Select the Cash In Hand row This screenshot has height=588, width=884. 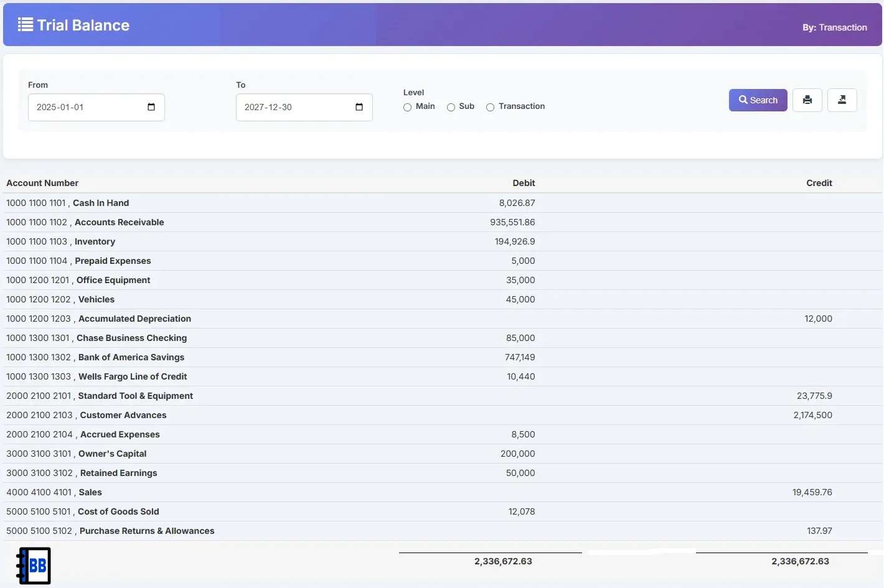(x=442, y=203)
